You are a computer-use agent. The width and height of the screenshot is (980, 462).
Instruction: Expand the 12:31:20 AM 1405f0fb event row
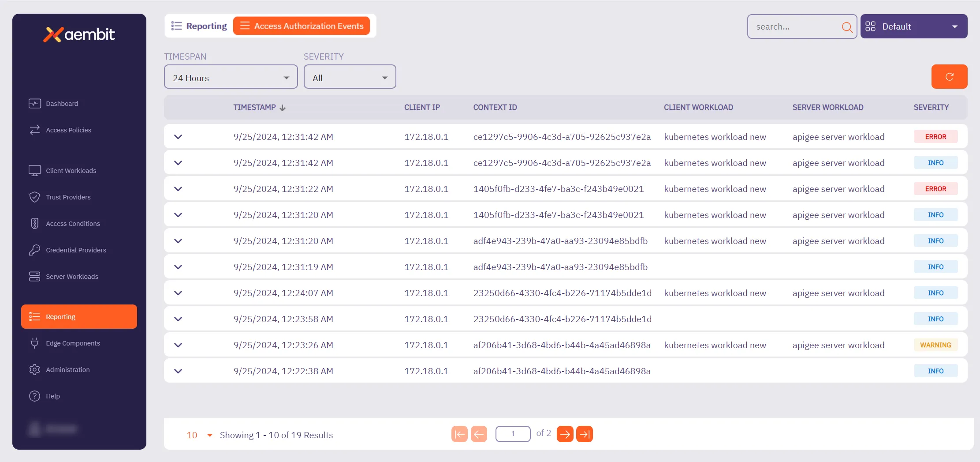click(178, 215)
